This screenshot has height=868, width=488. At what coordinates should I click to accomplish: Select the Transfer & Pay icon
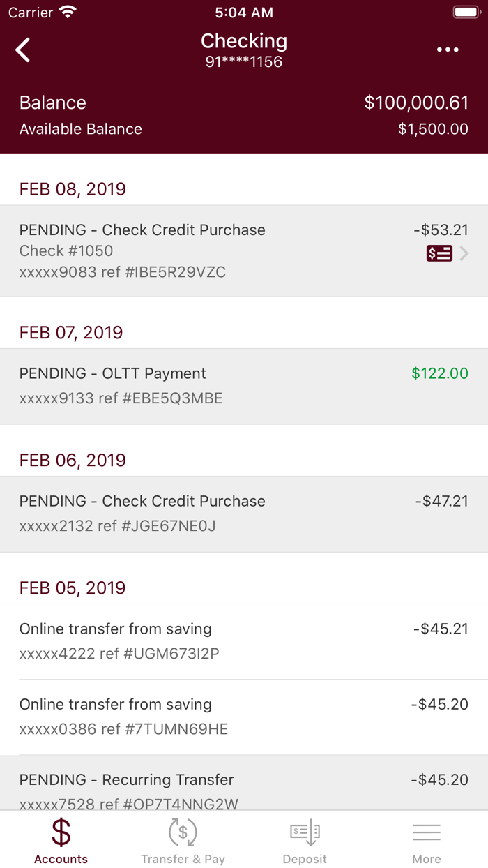[x=183, y=832]
